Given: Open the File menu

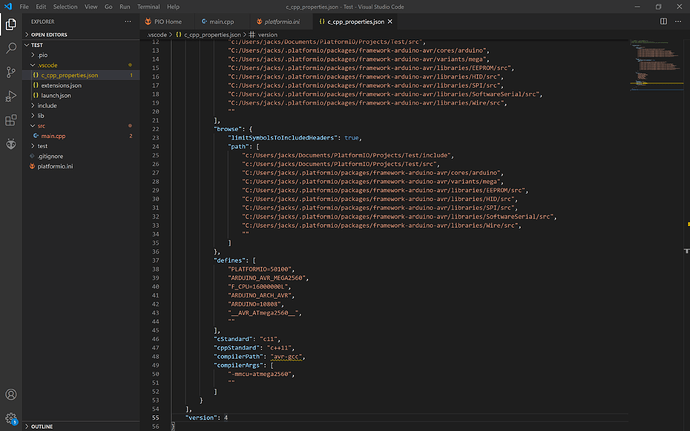Looking at the screenshot, I should pyautogui.click(x=24, y=7).
